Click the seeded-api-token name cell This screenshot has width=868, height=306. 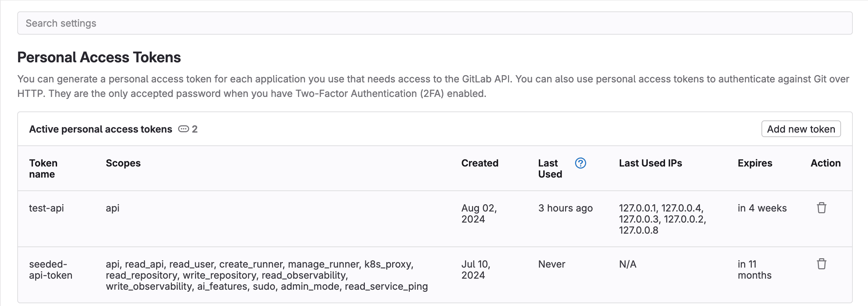pos(50,270)
